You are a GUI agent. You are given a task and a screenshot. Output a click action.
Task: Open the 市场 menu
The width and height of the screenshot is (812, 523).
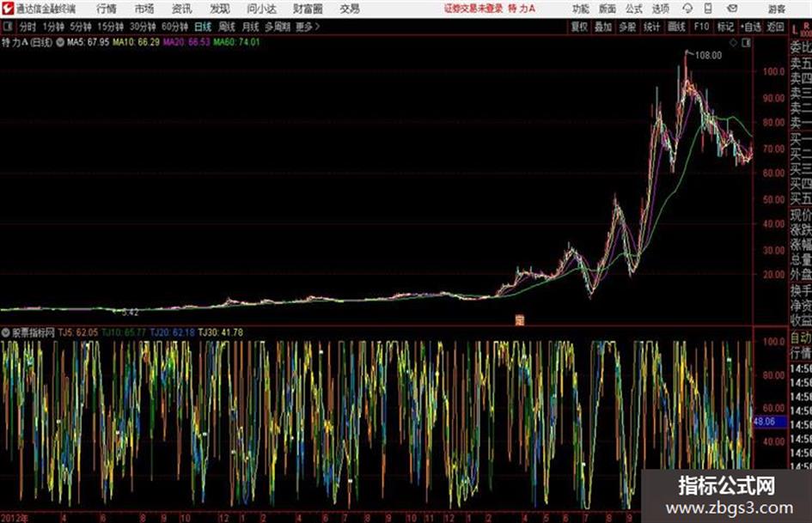(x=144, y=9)
